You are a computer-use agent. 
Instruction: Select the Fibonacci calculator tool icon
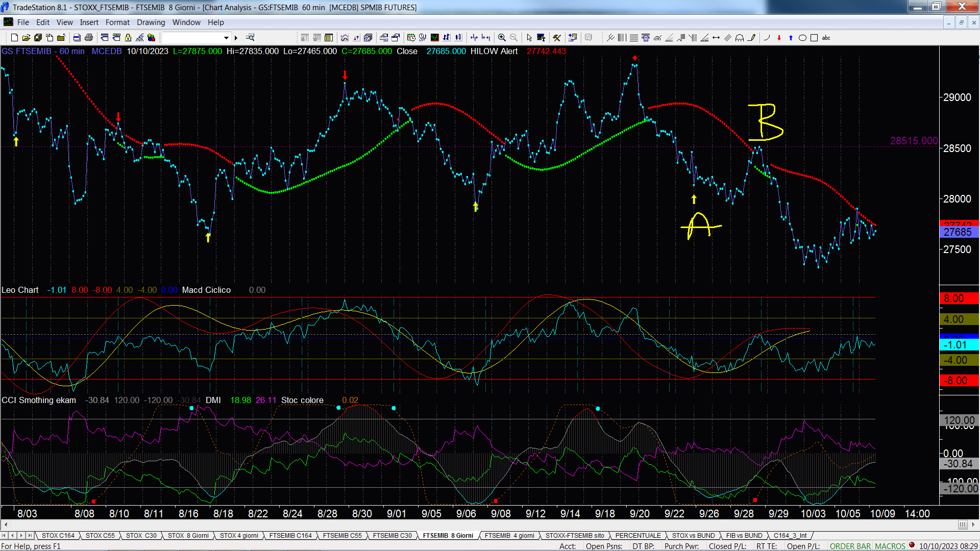[x=645, y=38]
